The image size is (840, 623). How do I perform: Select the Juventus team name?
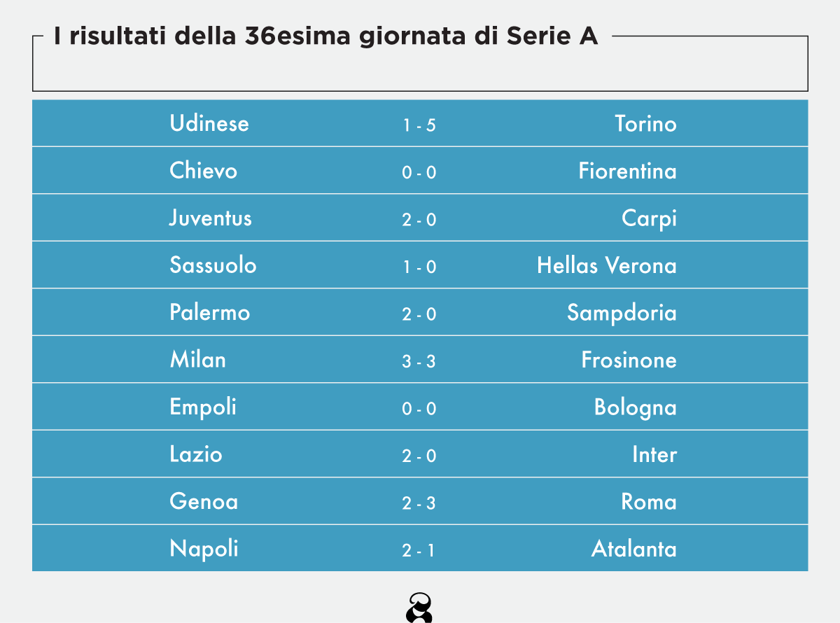(x=210, y=218)
